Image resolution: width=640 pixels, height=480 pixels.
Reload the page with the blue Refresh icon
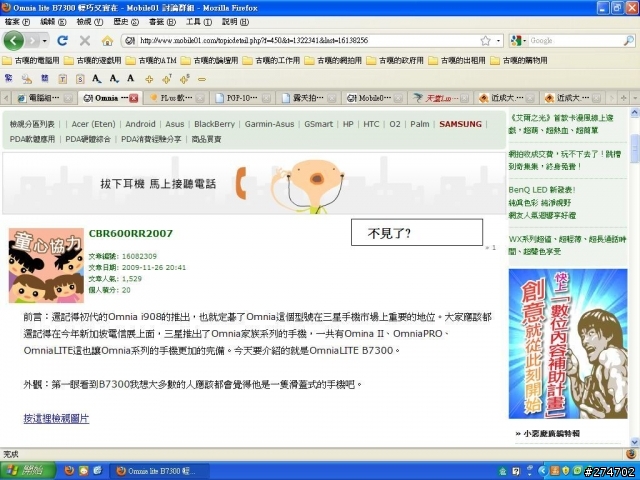coord(62,40)
